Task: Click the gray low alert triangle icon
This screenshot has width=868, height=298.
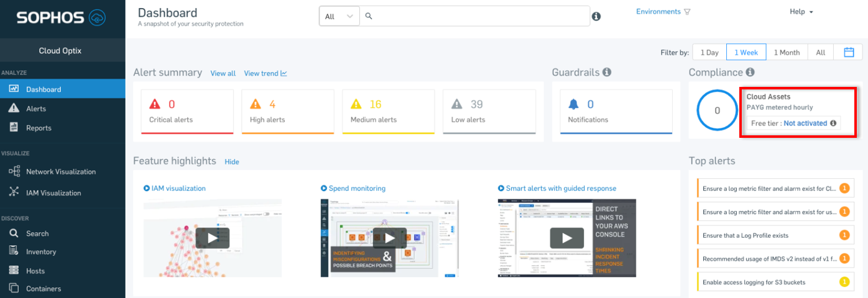Action: point(457,104)
